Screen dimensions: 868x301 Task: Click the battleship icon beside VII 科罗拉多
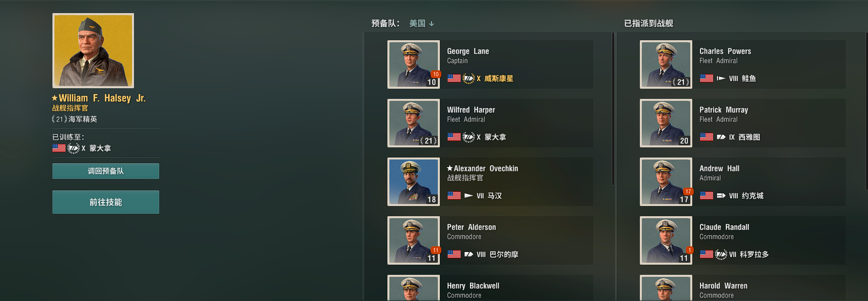click(x=721, y=254)
